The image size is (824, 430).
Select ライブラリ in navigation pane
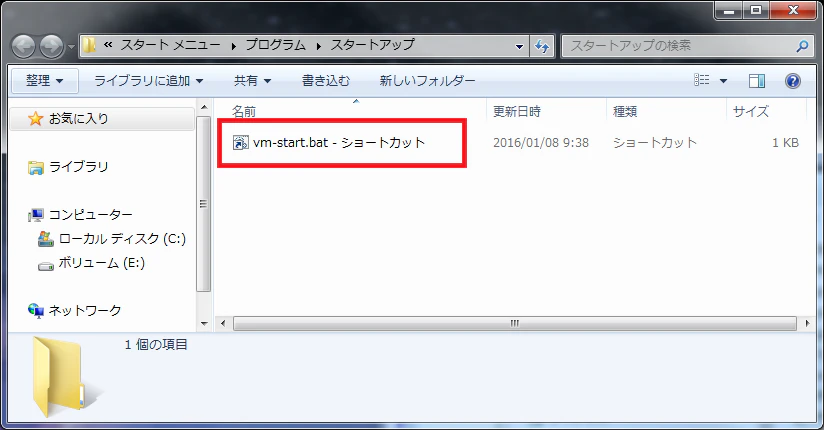[78, 167]
